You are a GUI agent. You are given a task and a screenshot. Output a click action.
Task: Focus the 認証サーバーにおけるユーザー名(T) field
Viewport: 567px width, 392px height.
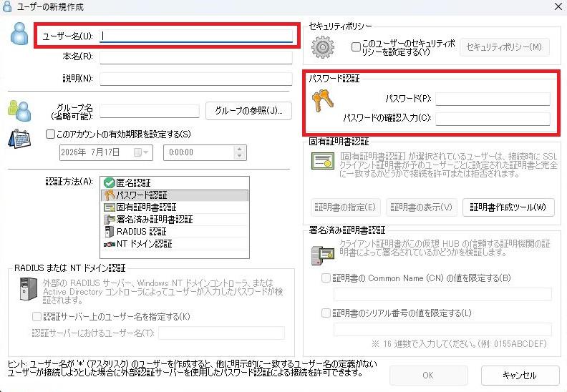pos(221,333)
